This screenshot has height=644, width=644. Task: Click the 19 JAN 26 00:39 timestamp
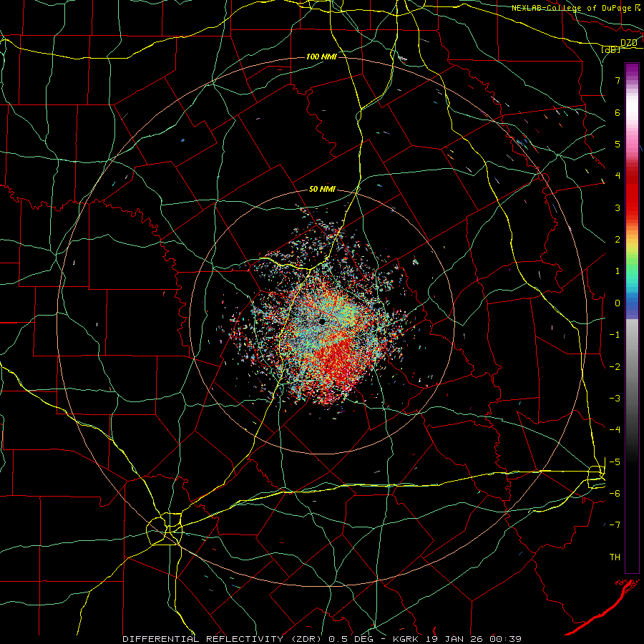click(x=473, y=639)
